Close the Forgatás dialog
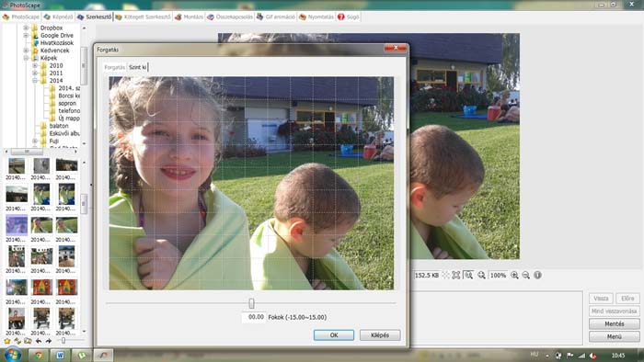 point(395,48)
